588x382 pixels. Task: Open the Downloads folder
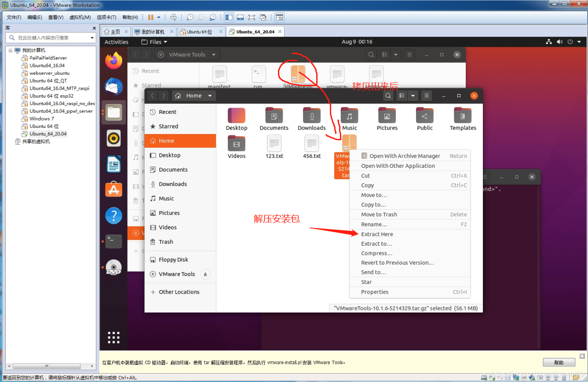(x=312, y=119)
